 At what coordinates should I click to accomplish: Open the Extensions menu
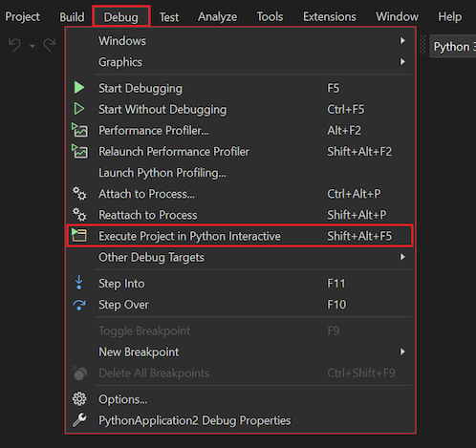point(330,17)
